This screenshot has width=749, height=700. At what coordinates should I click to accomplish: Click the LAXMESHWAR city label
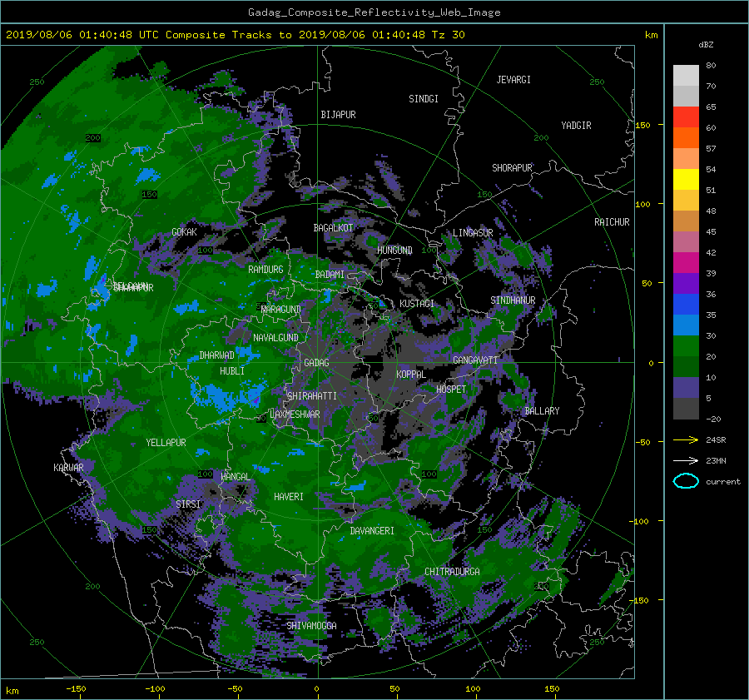[x=295, y=415]
